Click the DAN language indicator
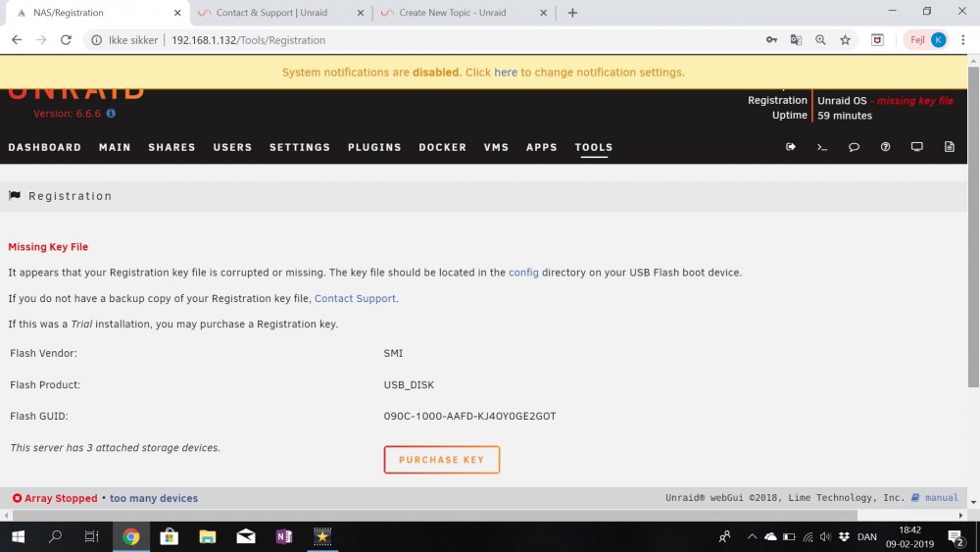 coord(867,536)
